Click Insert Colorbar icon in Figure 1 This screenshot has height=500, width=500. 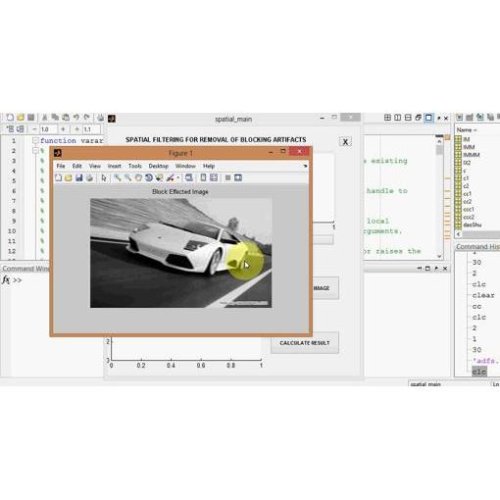(203, 178)
